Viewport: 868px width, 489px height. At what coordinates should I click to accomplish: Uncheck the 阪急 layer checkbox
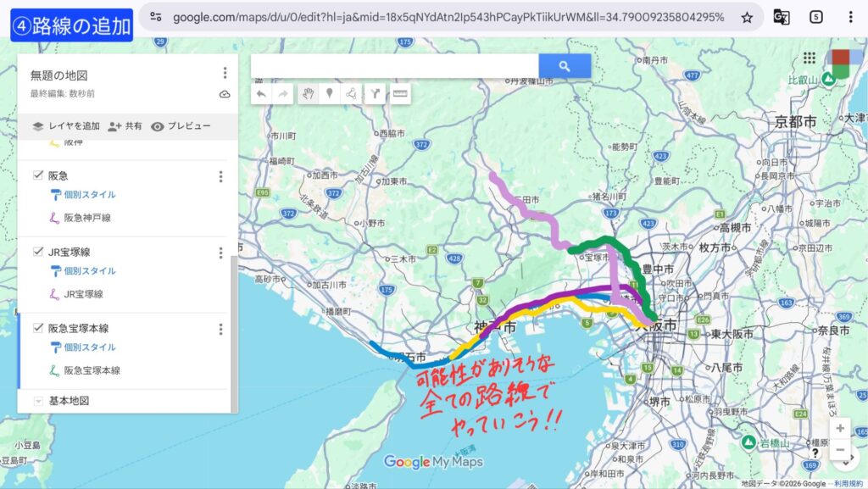coord(38,175)
